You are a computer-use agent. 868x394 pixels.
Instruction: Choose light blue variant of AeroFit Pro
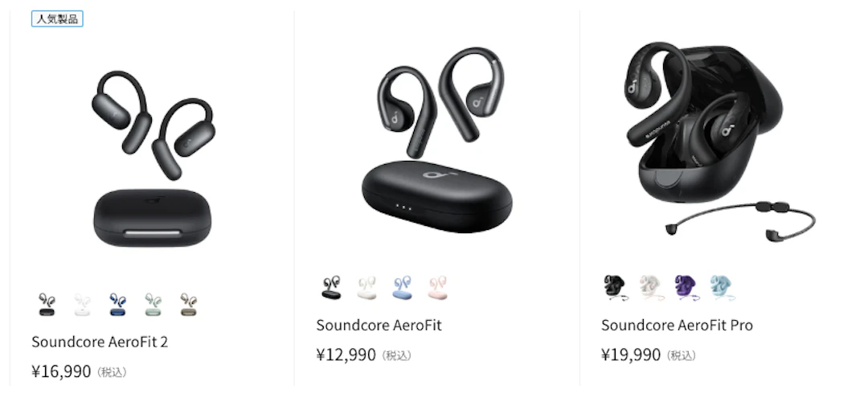click(722, 288)
